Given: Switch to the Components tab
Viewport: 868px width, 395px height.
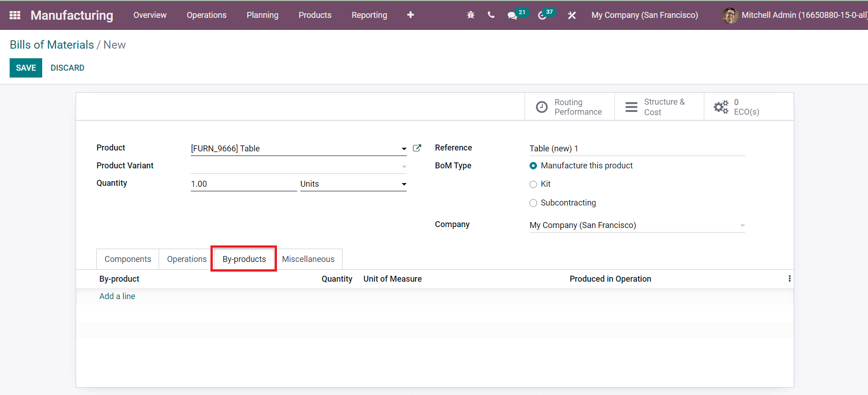Looking at the screenshot, I should (127, 259).
